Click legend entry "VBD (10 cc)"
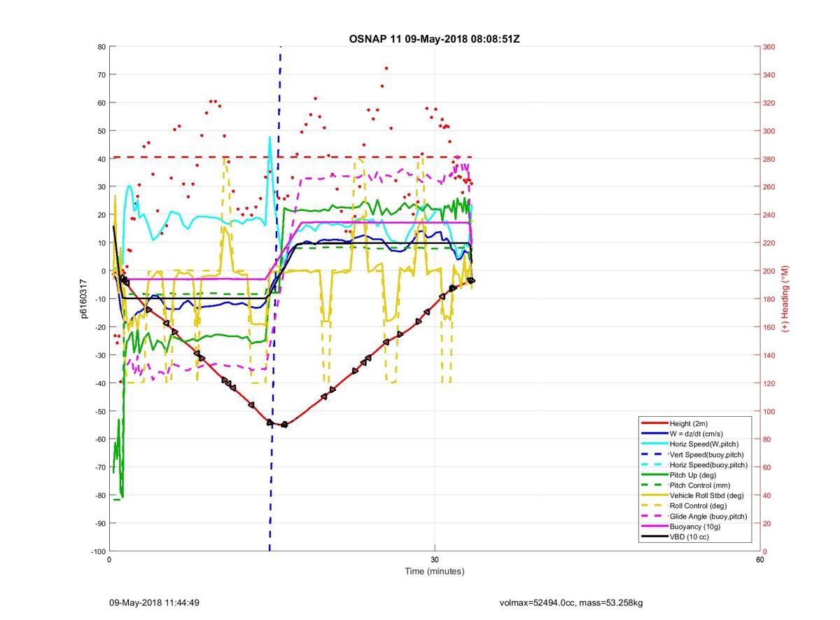The image size is (840, 620). 689,536
